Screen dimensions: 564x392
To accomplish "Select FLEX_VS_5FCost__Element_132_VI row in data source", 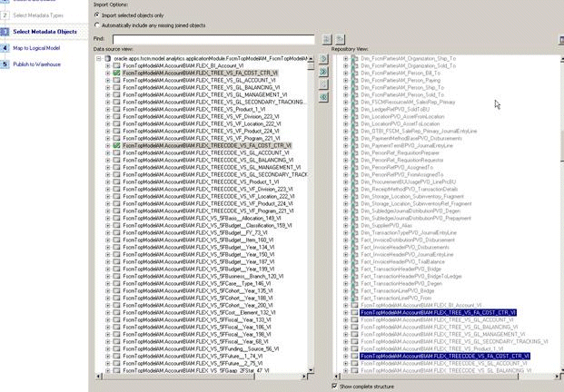I will pos(199,312).
